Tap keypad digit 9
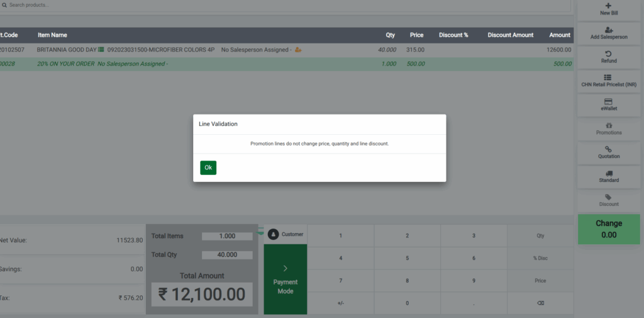 point(474,281)
